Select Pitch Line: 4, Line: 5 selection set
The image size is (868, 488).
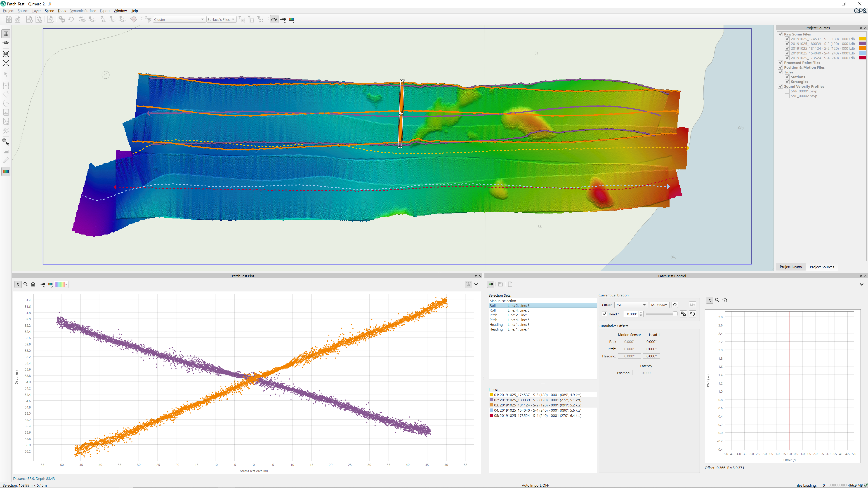click(509, 320)
